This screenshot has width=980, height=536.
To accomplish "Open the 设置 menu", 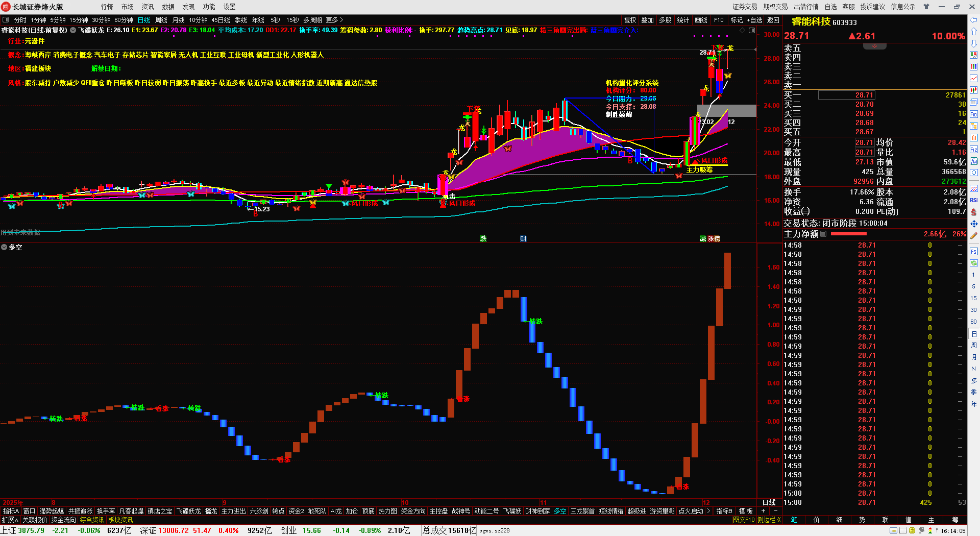I will click(229, 7).
